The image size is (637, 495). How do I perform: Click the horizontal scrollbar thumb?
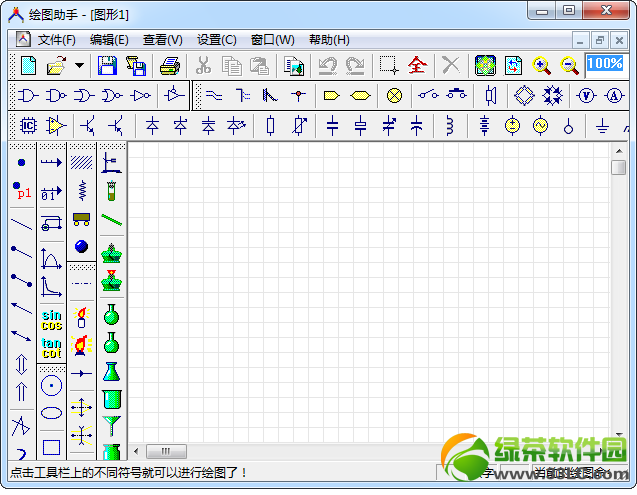tap(166, 451)
